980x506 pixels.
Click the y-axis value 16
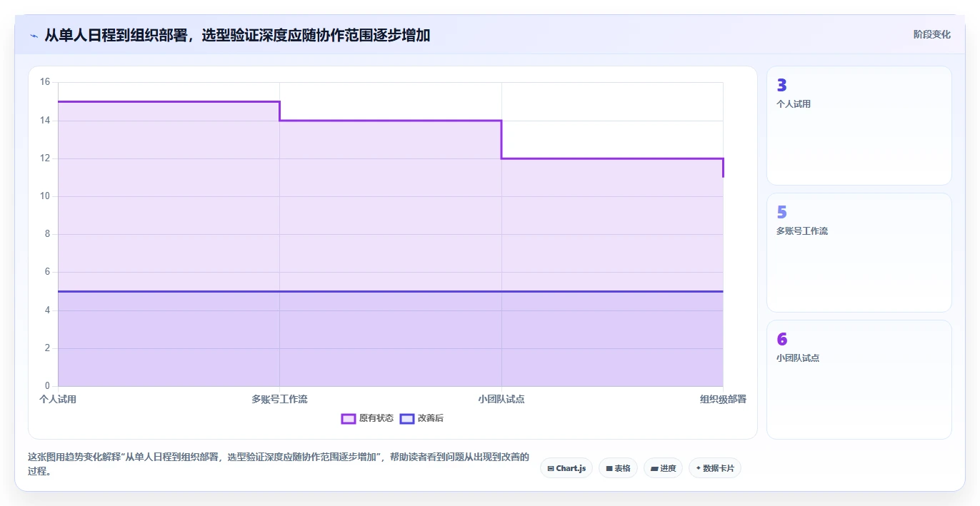(x=45, y=82)
